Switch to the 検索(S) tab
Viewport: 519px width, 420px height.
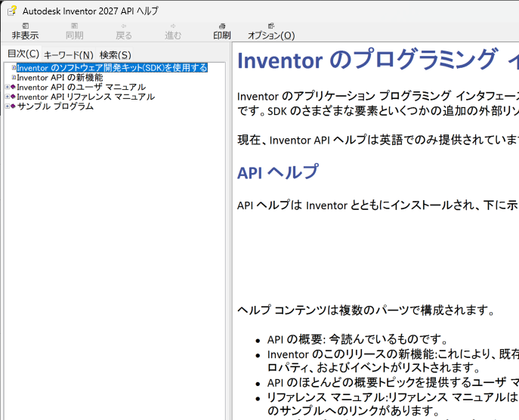[115, 55]
